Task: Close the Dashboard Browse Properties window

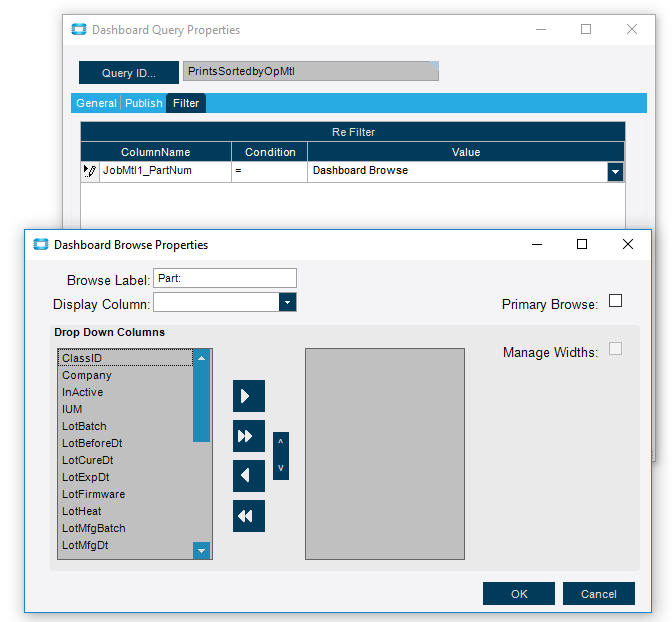Action: click(627, 244)
